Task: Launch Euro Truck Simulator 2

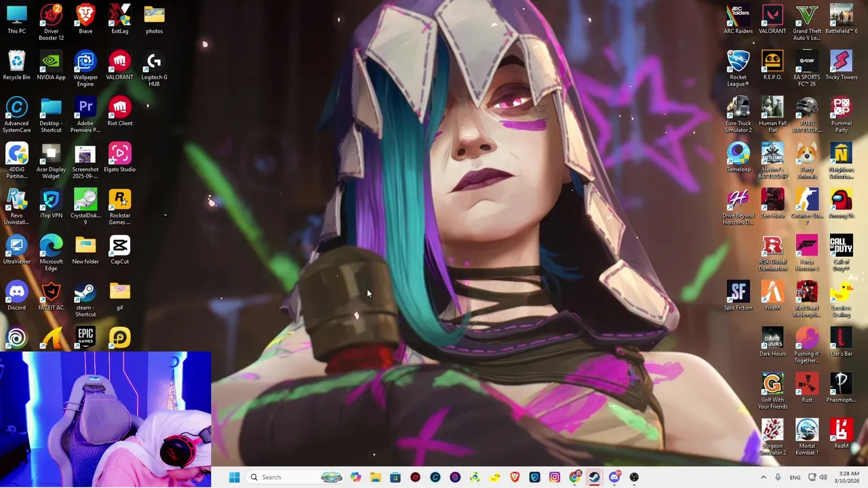Action: [738, 115]
